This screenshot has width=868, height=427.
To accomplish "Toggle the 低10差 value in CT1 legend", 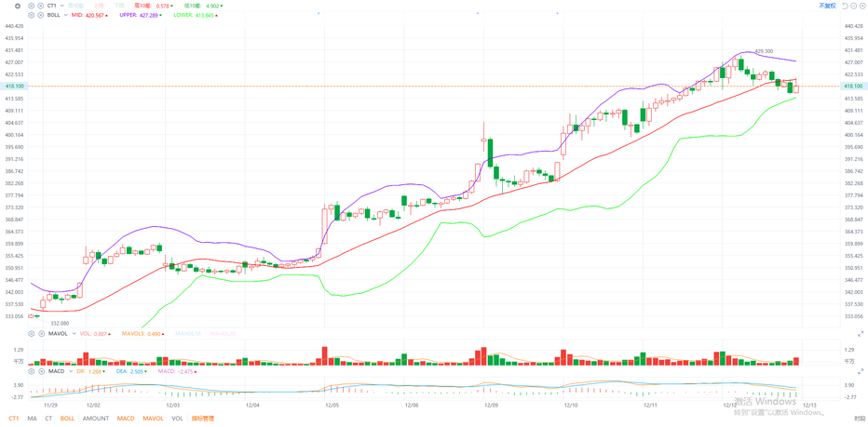I will pyautogui.click(x=203, y=6).
